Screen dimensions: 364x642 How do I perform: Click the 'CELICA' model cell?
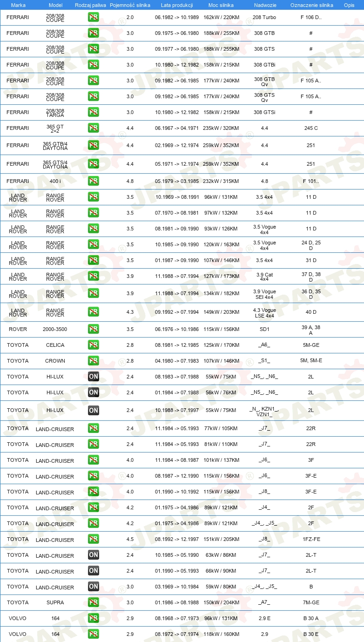(55, 345)
